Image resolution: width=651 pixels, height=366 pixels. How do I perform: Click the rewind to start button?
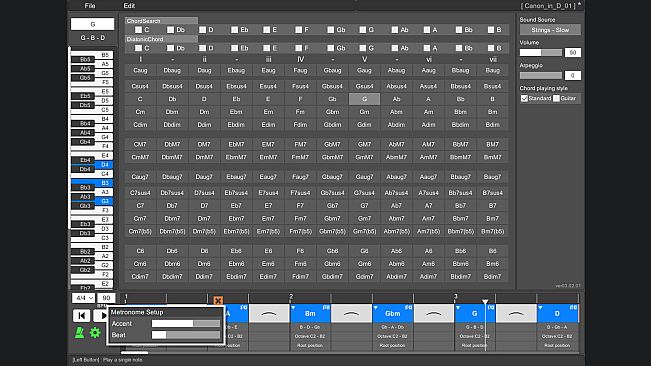tap(81, 316)
